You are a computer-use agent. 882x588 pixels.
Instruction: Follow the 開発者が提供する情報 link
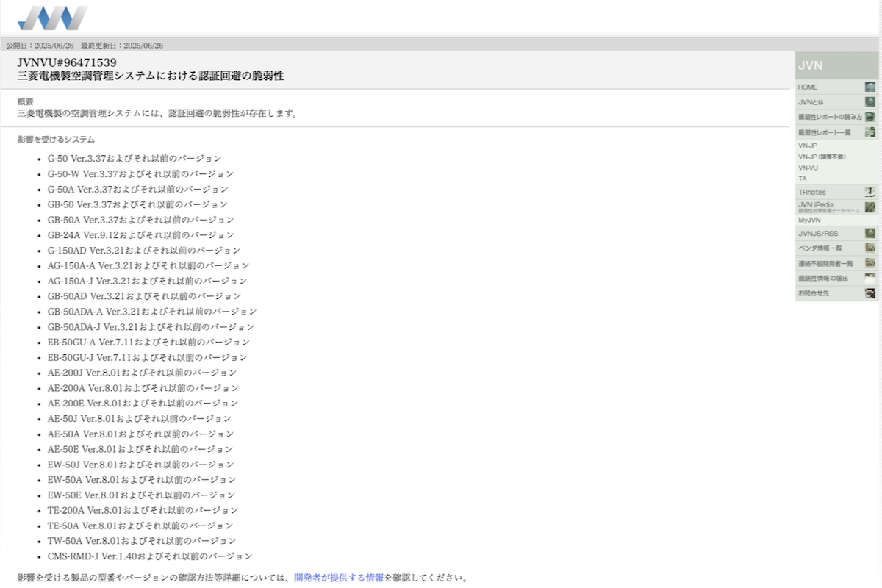click(338, 578)
